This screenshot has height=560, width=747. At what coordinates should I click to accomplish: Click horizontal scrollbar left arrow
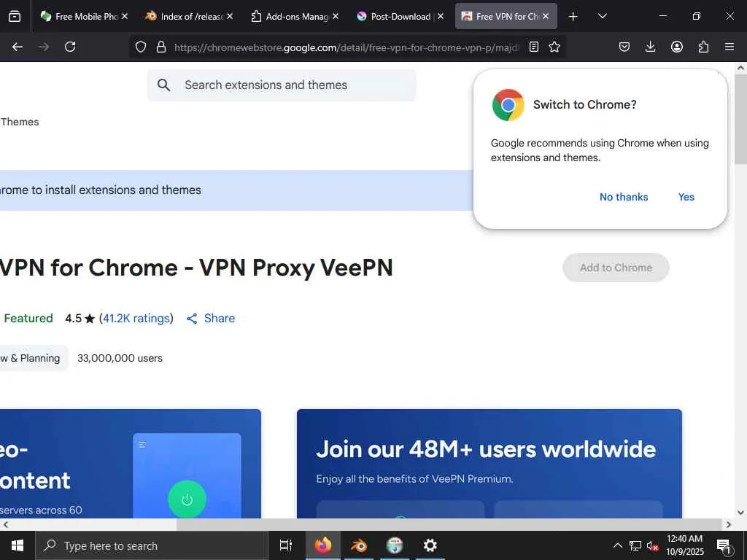click(x=6, y=524)
